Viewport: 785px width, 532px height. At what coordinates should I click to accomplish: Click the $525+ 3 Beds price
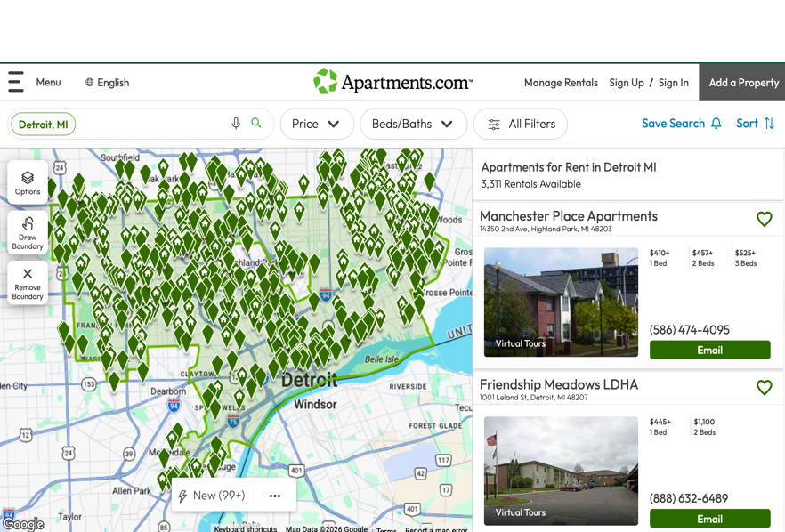tap(746, 258)
